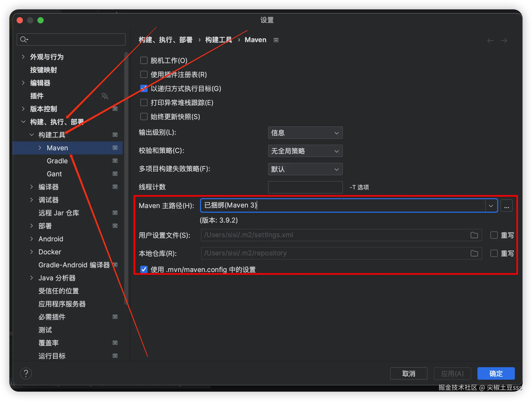This screenshot has height=401, width=532.
Task: Check 重写 for user settings file
Action: click(x=494, y=235)
